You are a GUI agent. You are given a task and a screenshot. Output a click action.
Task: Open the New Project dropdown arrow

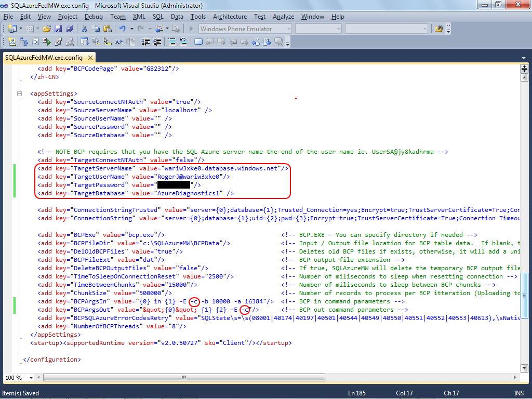(21, 29)
